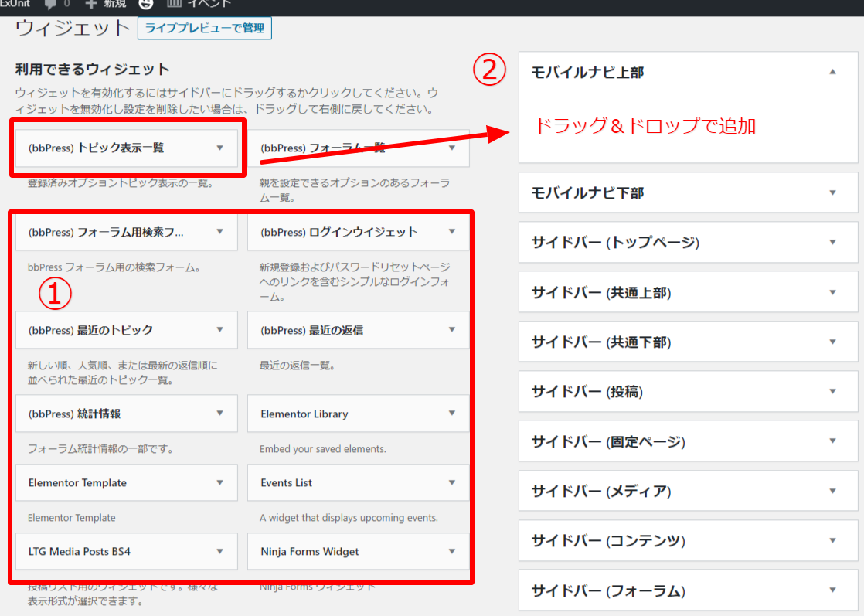
Task: Open サイドバー (投稿) widget area
Action: click(x=832, y=392)
